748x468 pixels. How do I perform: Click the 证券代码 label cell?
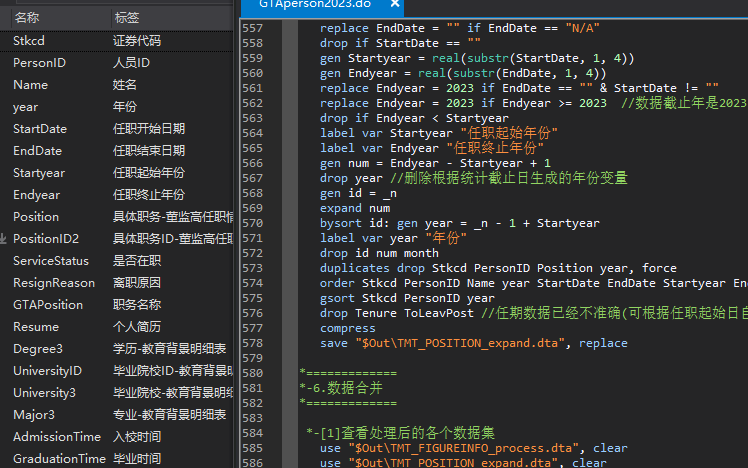pos(137,41)
